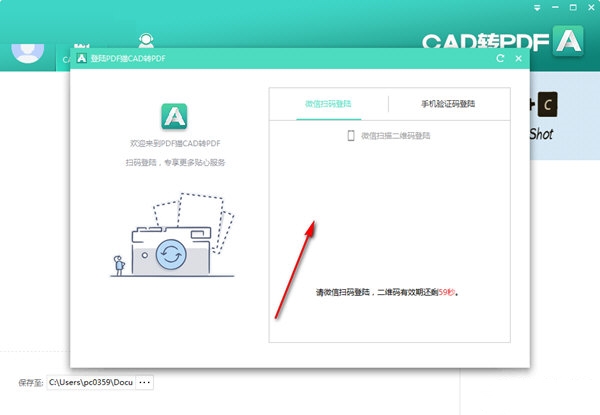The height and width of the screenshot is (415, 600).
Task: Click the 保存至 label
Action: [31, 382]
